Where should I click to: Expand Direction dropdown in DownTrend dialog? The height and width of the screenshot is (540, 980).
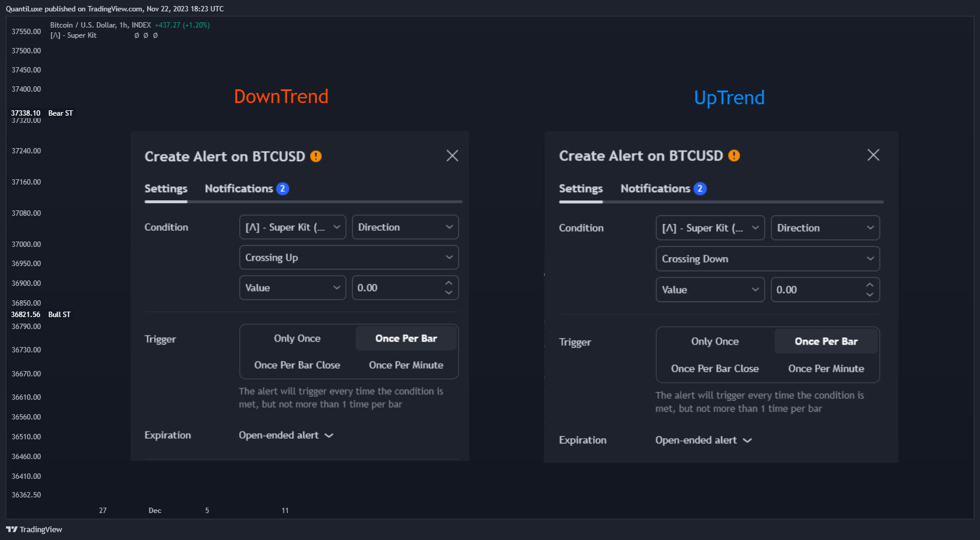[405, 227]
